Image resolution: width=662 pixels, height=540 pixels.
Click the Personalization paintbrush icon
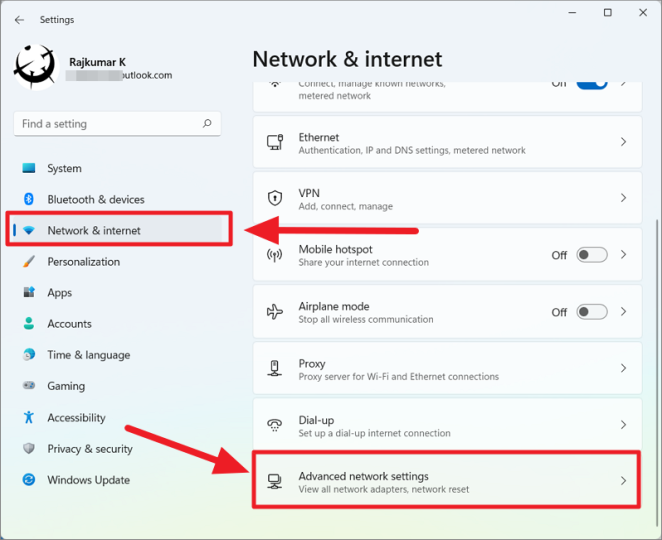(x=29, y=261)
